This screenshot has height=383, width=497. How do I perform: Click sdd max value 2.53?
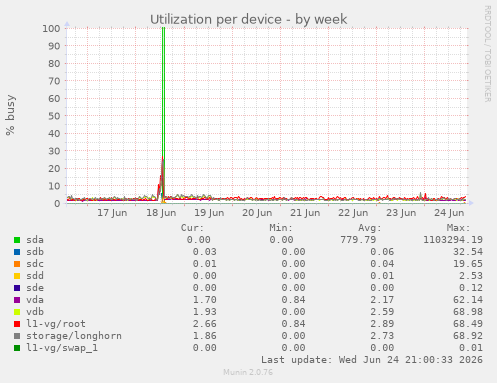(x=471, y=276)
